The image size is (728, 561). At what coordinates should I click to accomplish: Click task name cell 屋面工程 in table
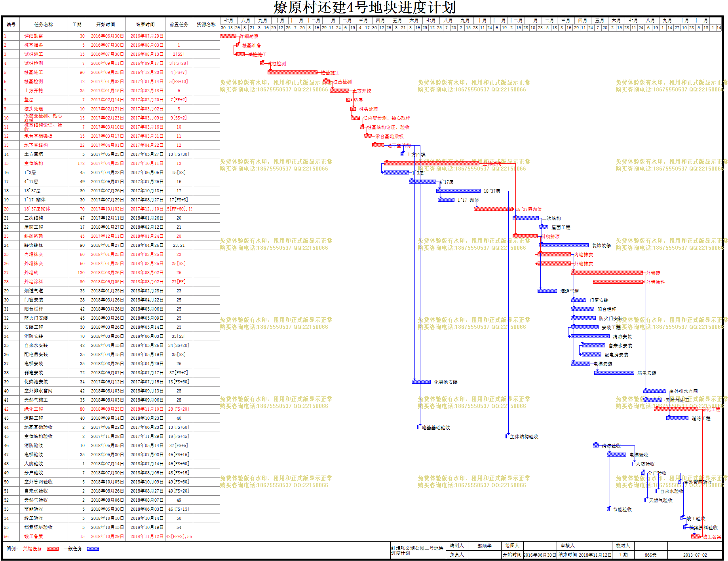click(x=44, y=227)
